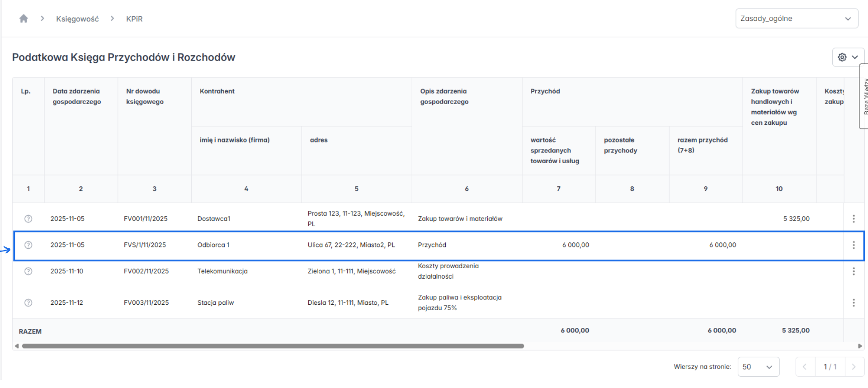Click the home icon in breadcrumb

[x=24, y=19]
